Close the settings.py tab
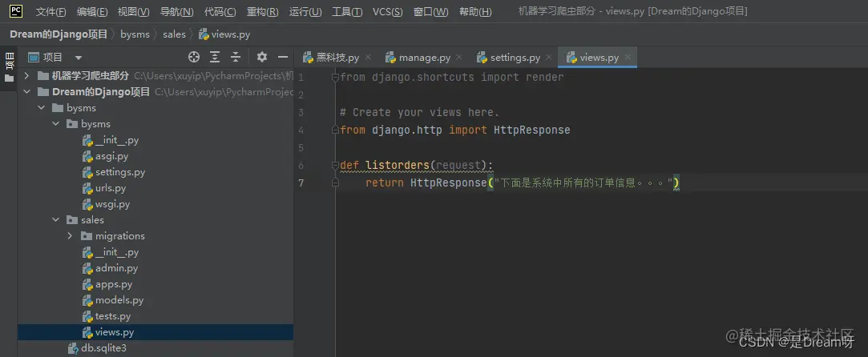Image resolution: width=868 pixels, height=357 pixels. click(x=548, y=58)
